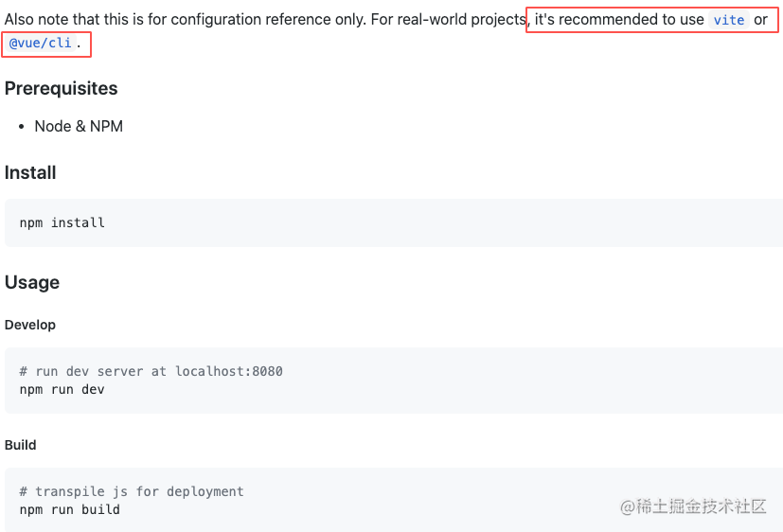
Task: Click the bullet point before Node & NPM
Action: [21, 127]
